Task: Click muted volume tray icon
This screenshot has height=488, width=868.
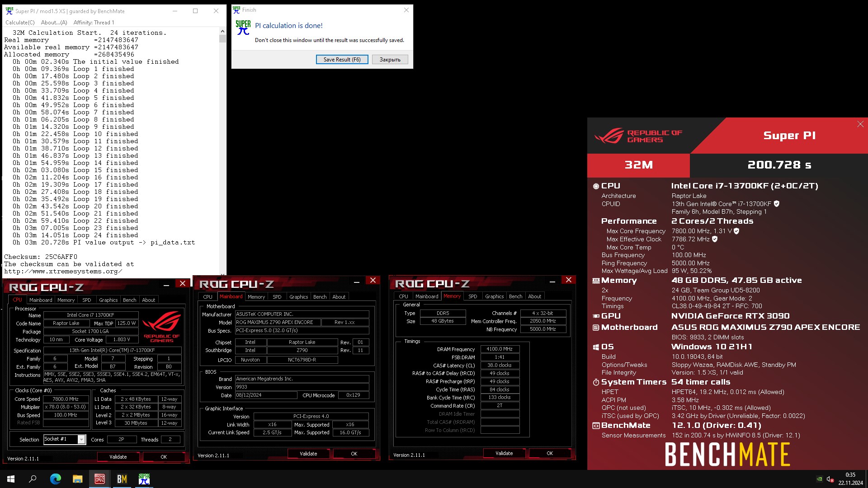Action: [x=830, y=479]
